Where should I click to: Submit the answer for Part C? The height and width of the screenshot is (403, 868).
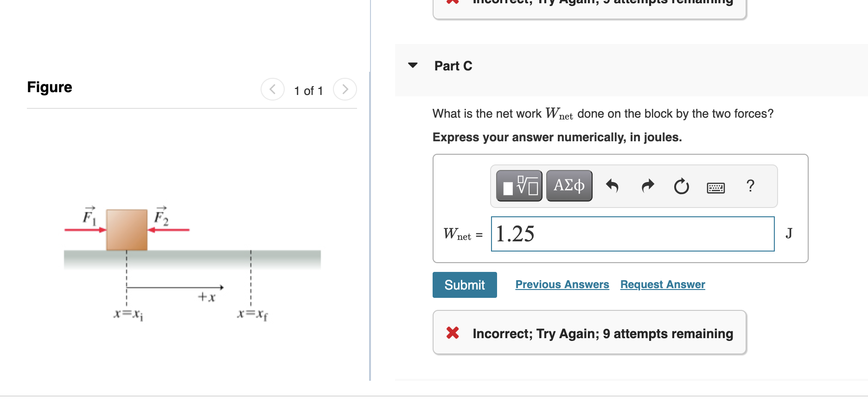pyautogui.click(x=464, y=284)
